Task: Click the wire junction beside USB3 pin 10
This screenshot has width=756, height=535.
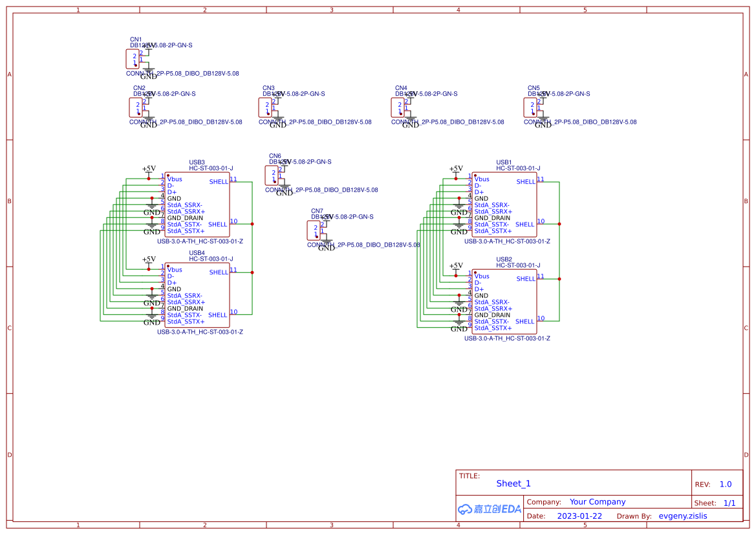Action: (252, 224)
